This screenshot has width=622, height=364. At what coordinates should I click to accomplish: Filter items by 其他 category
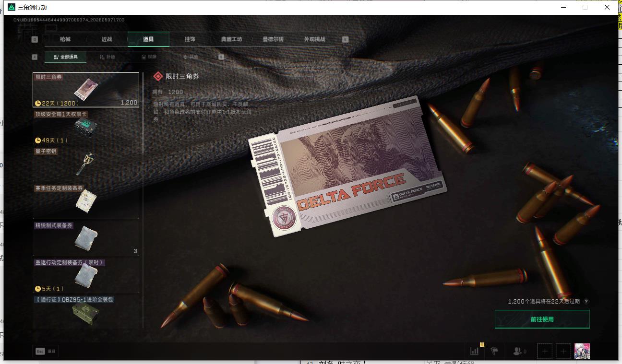[191, 57]
